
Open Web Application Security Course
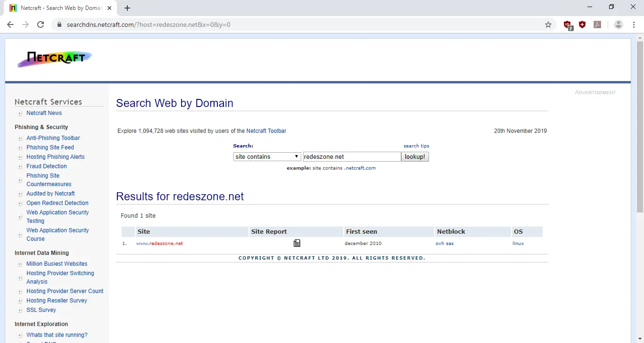[x=58, y=235]
